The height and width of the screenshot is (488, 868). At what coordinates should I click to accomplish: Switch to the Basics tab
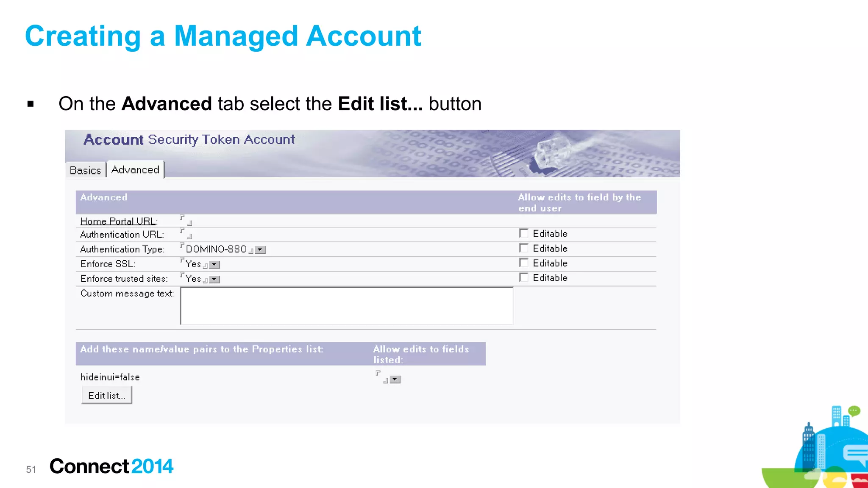85,170
